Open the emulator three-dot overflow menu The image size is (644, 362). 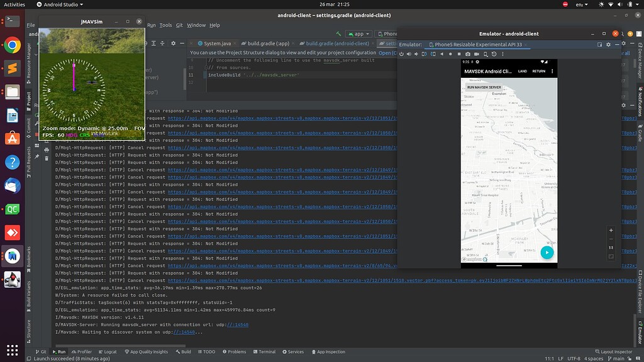pos(503,54)
